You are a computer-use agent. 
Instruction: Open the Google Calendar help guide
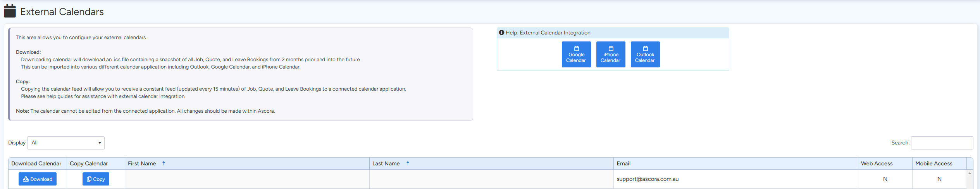(576, 55)
